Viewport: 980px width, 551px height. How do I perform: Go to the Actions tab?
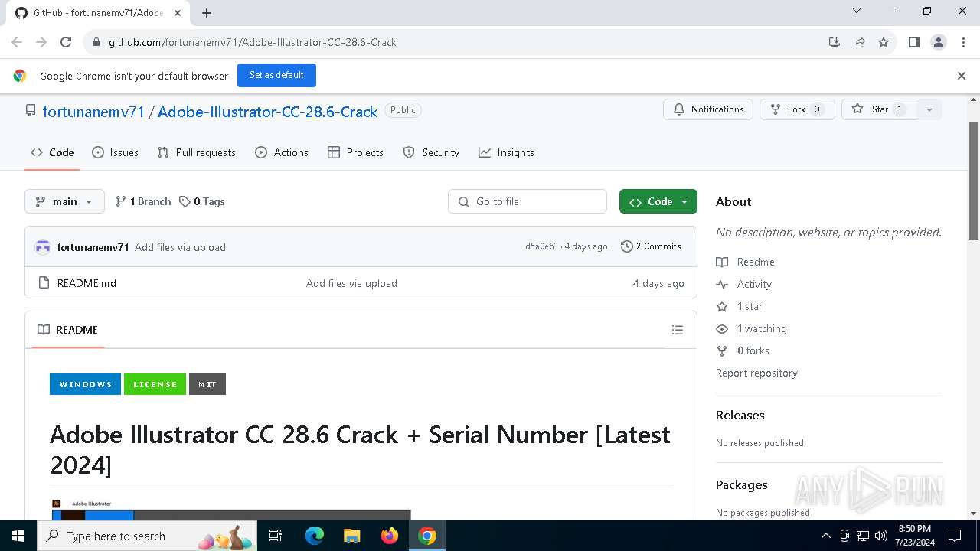click(x=282, y=152)
